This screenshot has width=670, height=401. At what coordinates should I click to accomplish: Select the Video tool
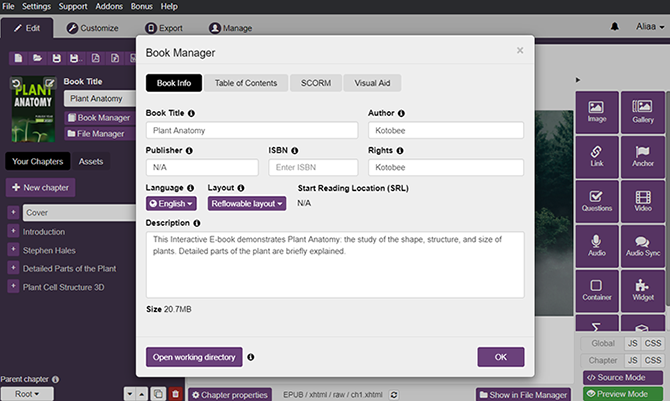pyautogui.click(x=641, y=201)
